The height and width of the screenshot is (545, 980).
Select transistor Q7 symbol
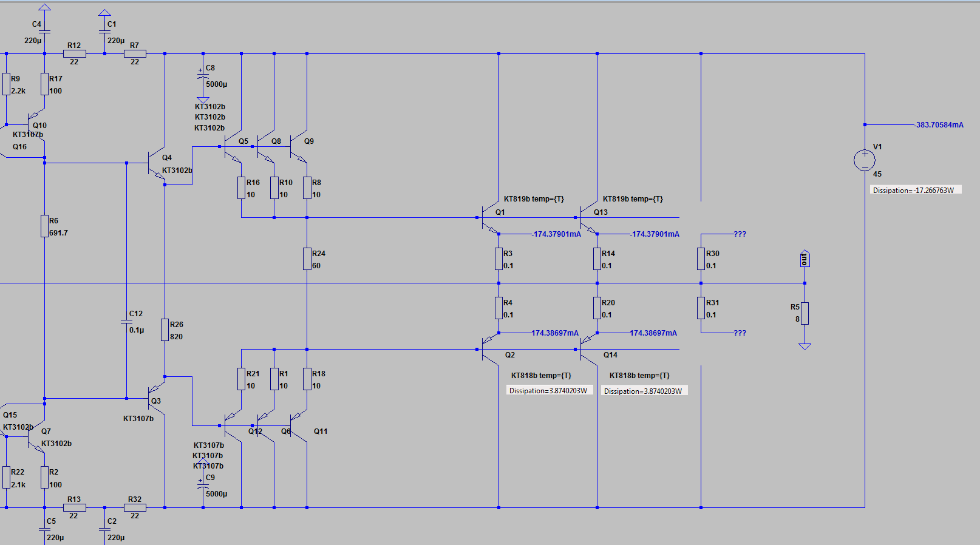click(x=36, y=436)
